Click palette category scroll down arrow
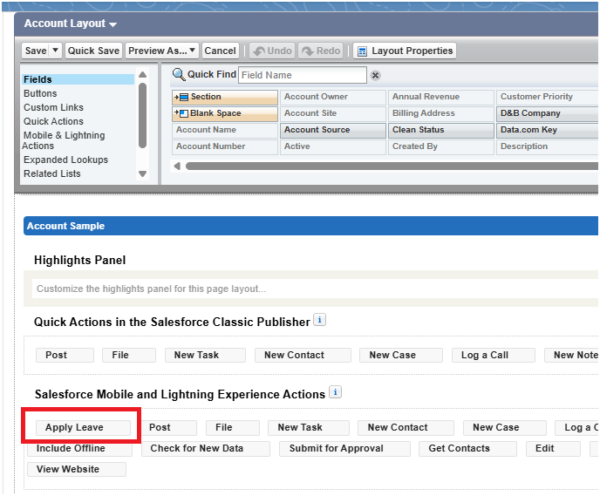The image size is (600, 496). click(142, 174)
